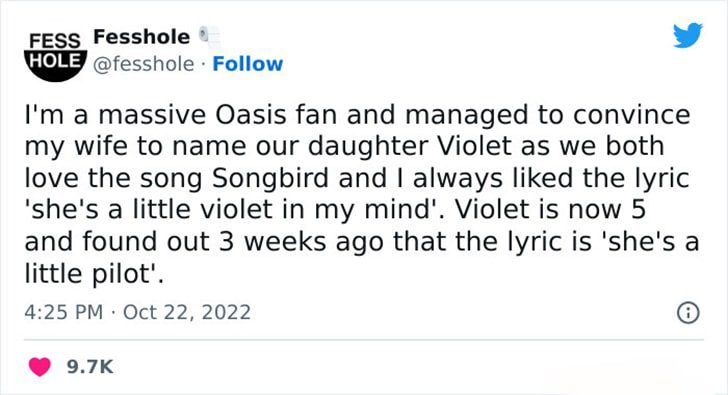This screenshot has height=395, width=728.
Task: Click the word 'convince' in first line
Action: [x=631, y=115]
